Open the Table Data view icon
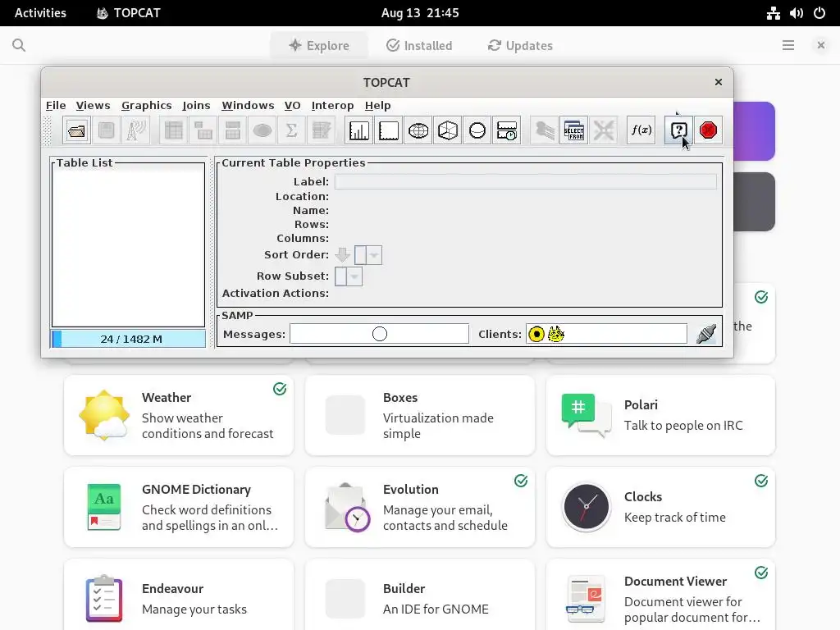This screenshot has height=630, width=840. (174, 130)
